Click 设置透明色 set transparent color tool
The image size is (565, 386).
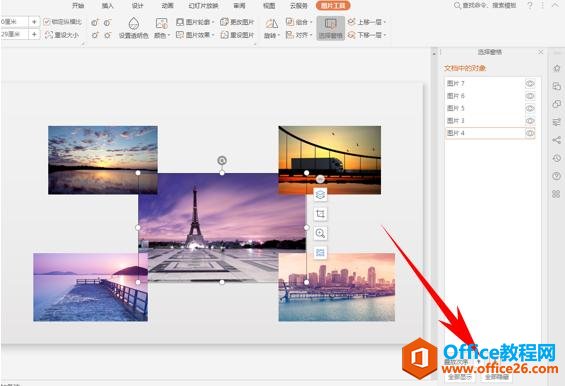pyautogui.click(x=134, y=28)
